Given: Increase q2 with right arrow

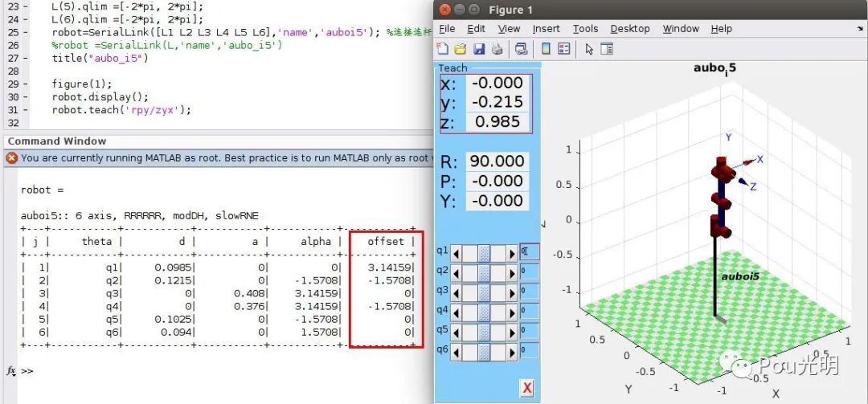Looking at the screenshot, I should pyautogui.click(x=511, y=273).
